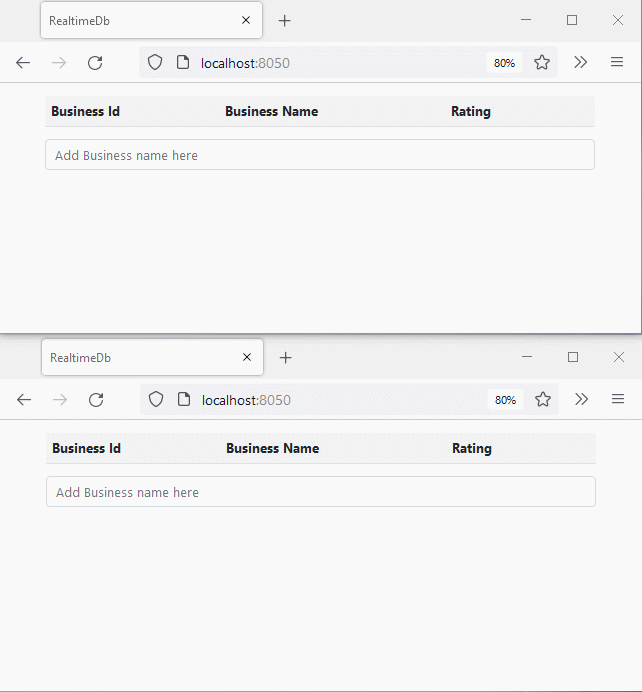Open tracking protection shield in top window
The image size is (642, 692).
[x=155, y=63]
